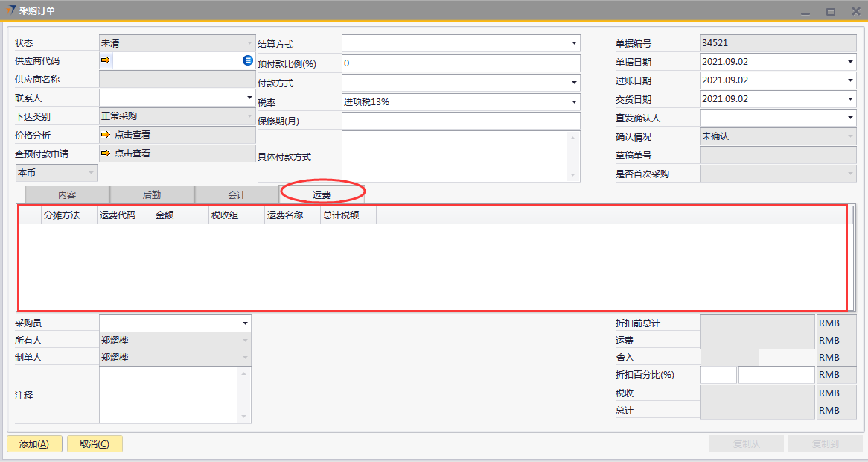The width and height of the screenshot is (868, 462).
Task: Maximize the 采购订单 window
Action: 830,11
